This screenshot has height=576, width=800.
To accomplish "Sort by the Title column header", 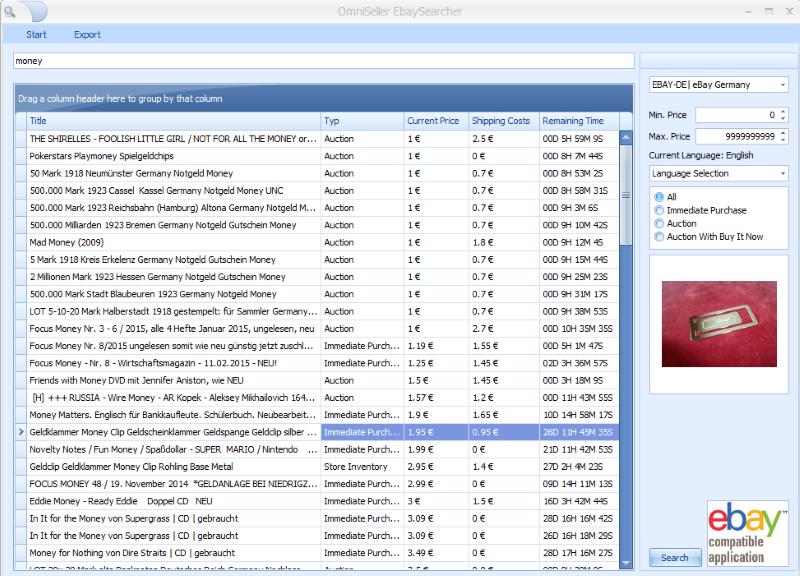I will (173, 121).
